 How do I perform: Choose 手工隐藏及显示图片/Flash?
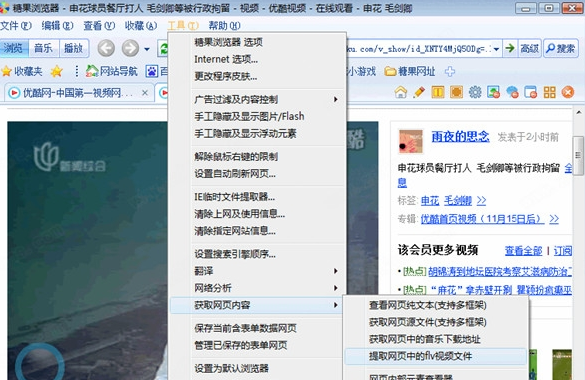coord(257,116)
